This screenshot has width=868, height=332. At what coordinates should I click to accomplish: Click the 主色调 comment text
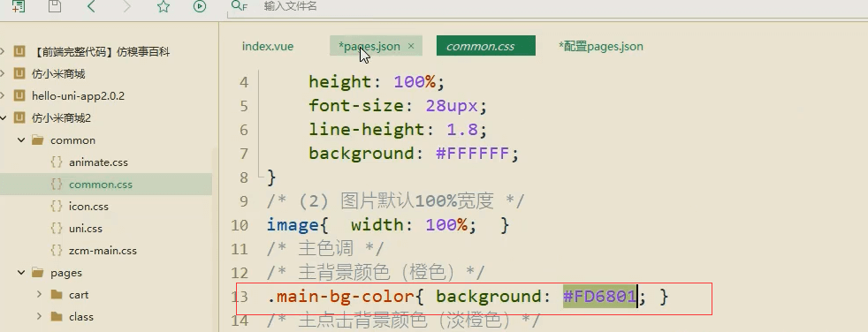click(325, 249)
